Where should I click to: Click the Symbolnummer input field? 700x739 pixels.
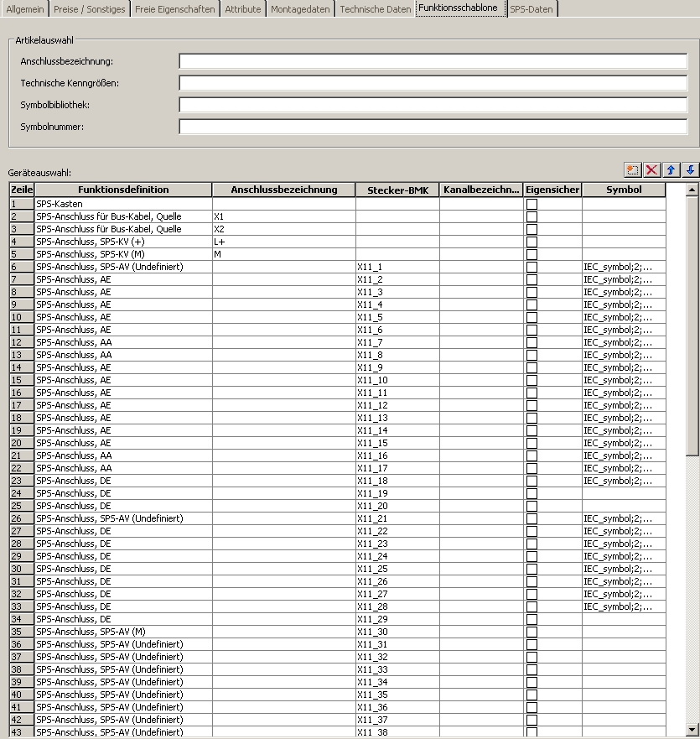click(x=433, y=127)
